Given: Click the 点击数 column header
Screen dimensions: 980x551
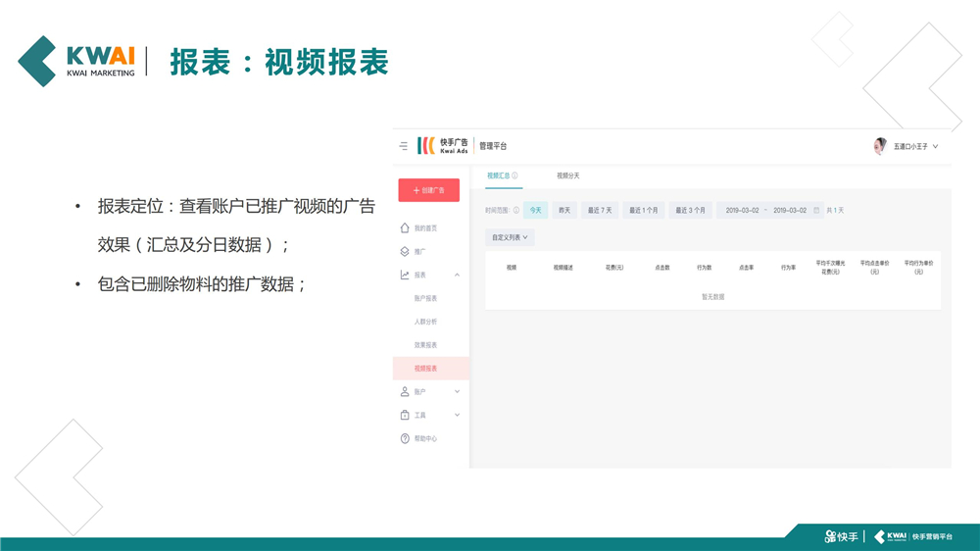Looking at the screenshot, I should 661,268.
